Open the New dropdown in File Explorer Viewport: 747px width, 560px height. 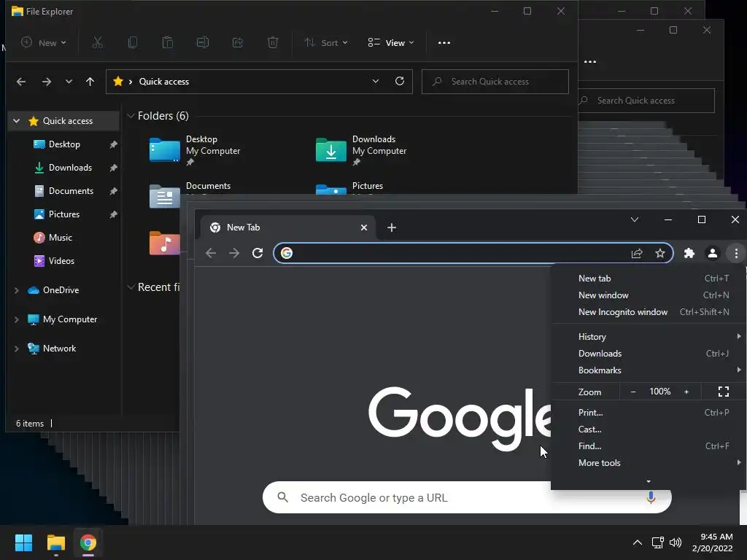[x=44, y=43]
